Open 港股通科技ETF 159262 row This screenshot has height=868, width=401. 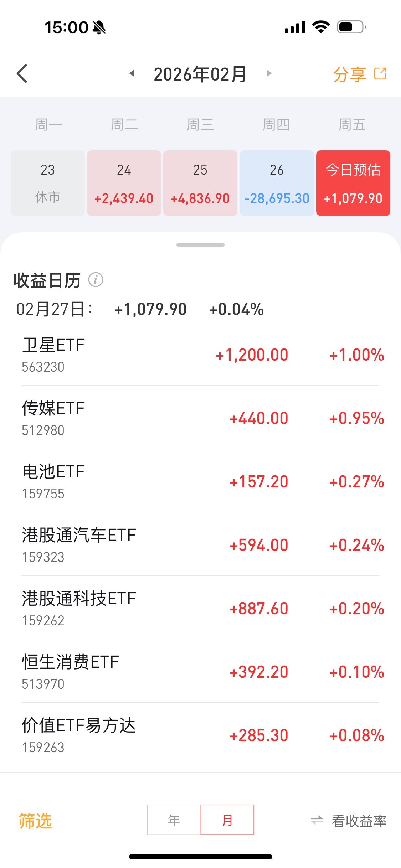pos(200,608)
